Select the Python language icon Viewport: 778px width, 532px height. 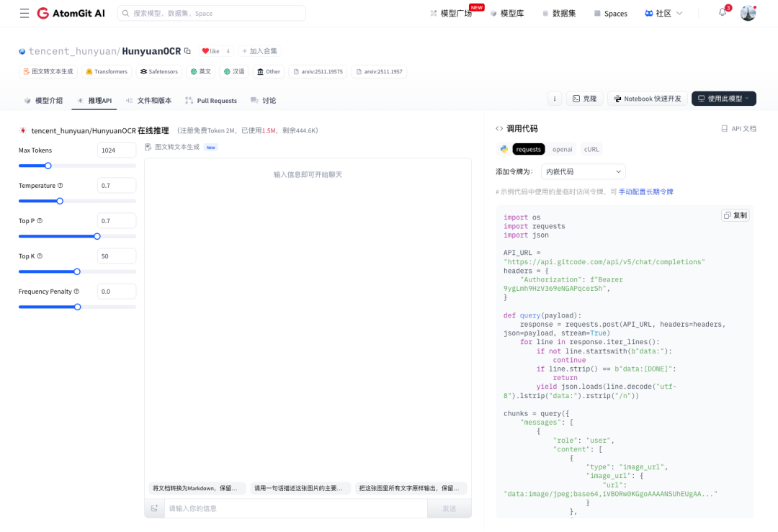504,149
